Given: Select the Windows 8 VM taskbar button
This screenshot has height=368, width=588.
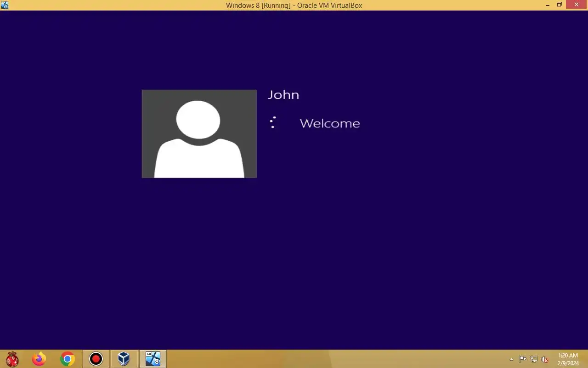Looking at the screenshot, I should click(x=153, y=359).
